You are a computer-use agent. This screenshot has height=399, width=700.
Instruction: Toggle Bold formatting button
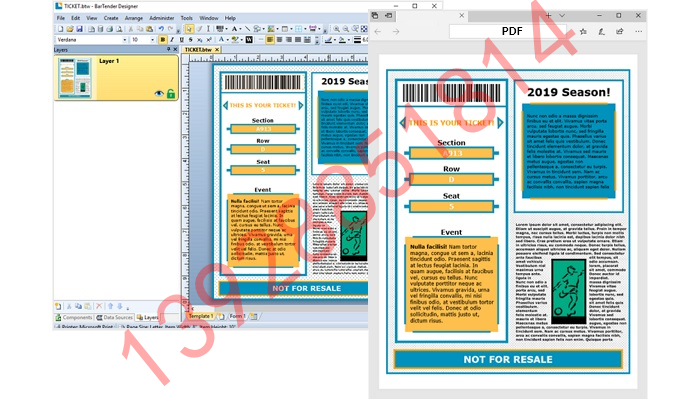(162, 40)
